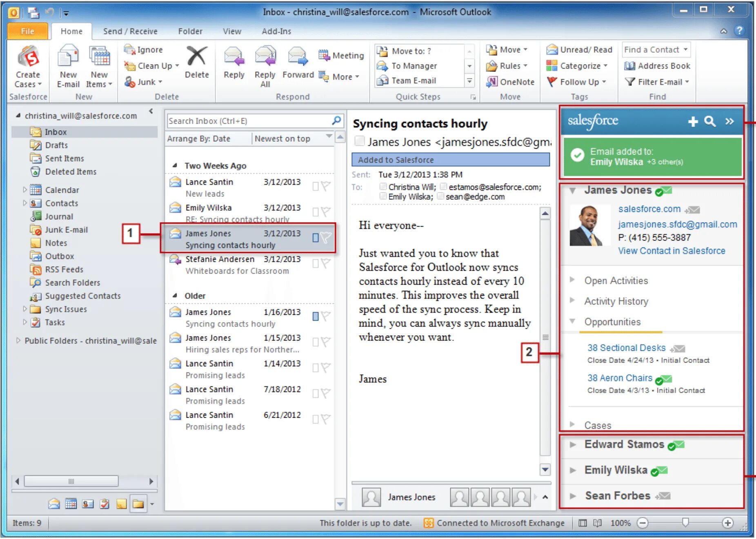Image resolution: width=756 pixels, height=539 pixels.
Task: Open the File tab
Action: (27, 31)
